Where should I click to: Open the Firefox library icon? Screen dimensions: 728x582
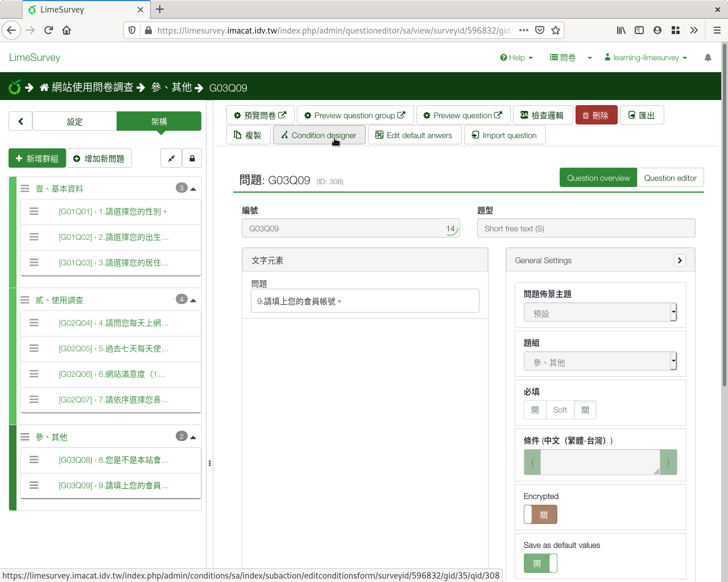(x=621, y=30)
